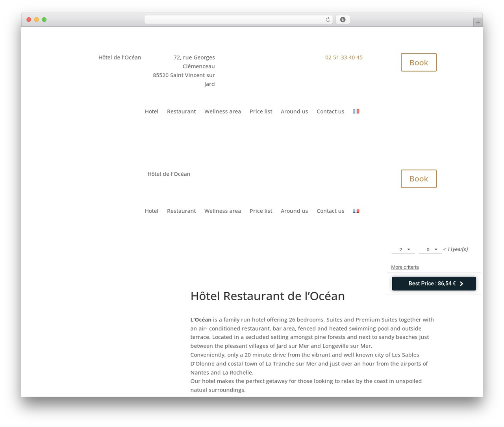Click Best Price : 86,54 € button
This screenshot has width=504, height=427.
click(434, 284)
